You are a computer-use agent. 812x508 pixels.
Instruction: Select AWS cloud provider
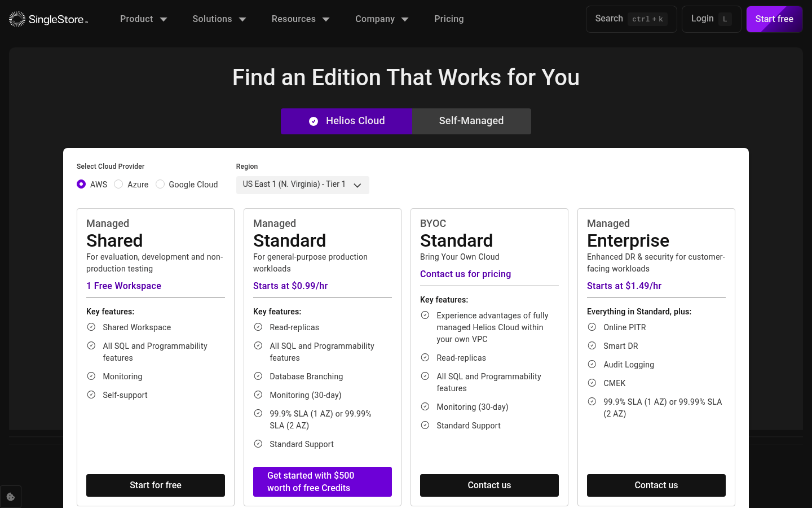pyautogui.click(x=81, y=184)
